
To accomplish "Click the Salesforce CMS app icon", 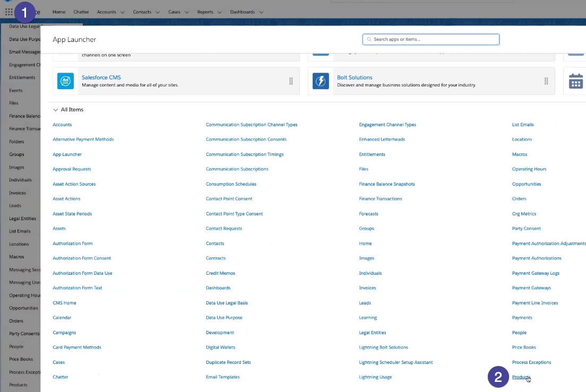I will click(65, 81).
